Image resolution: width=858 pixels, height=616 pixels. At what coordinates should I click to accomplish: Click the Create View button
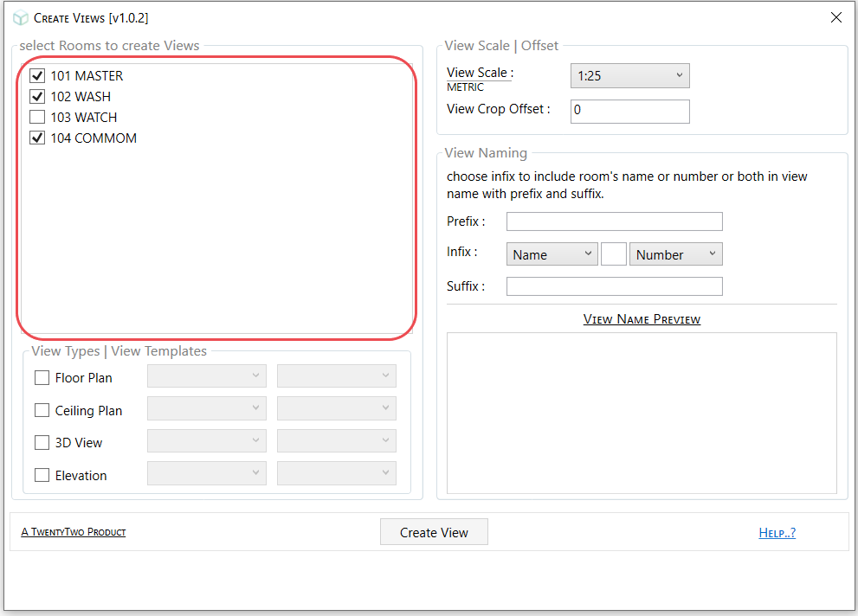[433, 531]
